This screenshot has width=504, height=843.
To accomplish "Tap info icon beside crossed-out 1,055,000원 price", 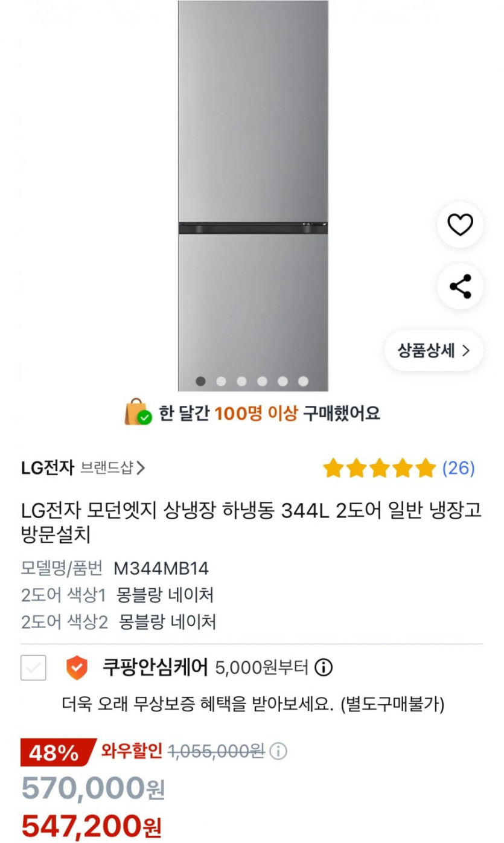I will click(278, 752).
